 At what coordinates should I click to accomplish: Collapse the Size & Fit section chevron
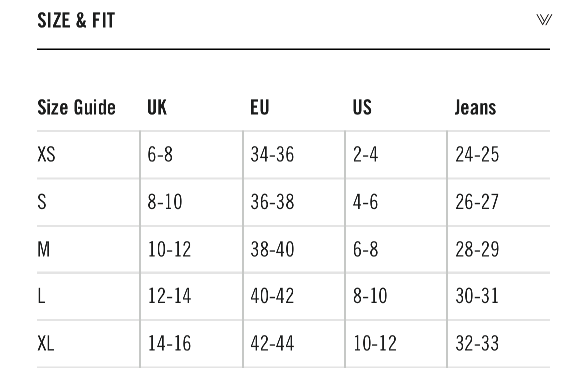pyautogui.click(x=544, y=20)
